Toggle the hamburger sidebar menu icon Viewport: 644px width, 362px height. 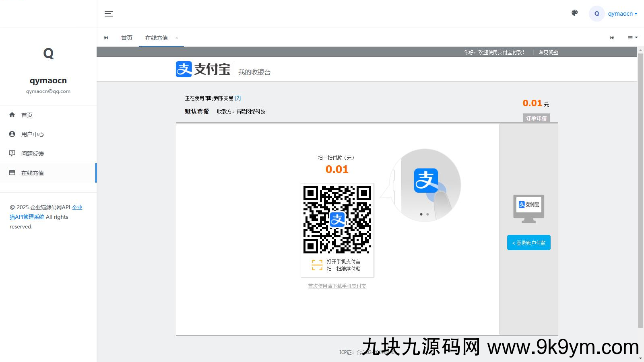pyautogui.click(x=109, y=14)
